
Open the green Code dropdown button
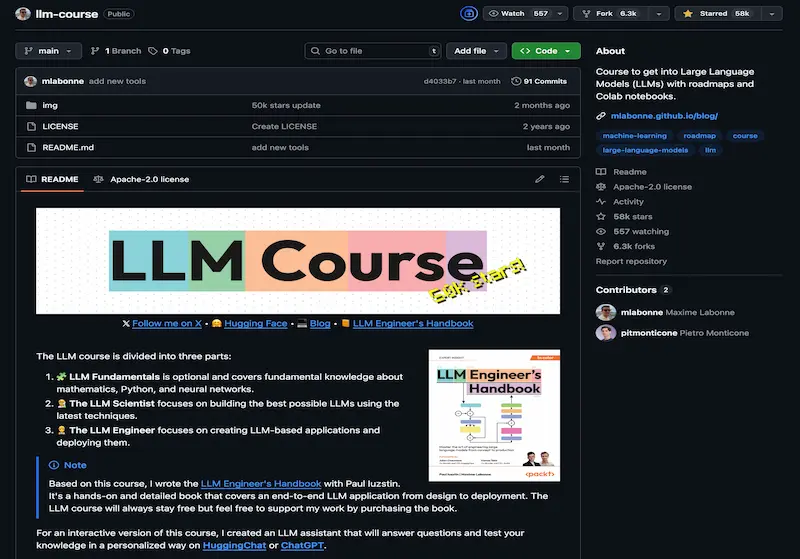click(x=546, y=51)
